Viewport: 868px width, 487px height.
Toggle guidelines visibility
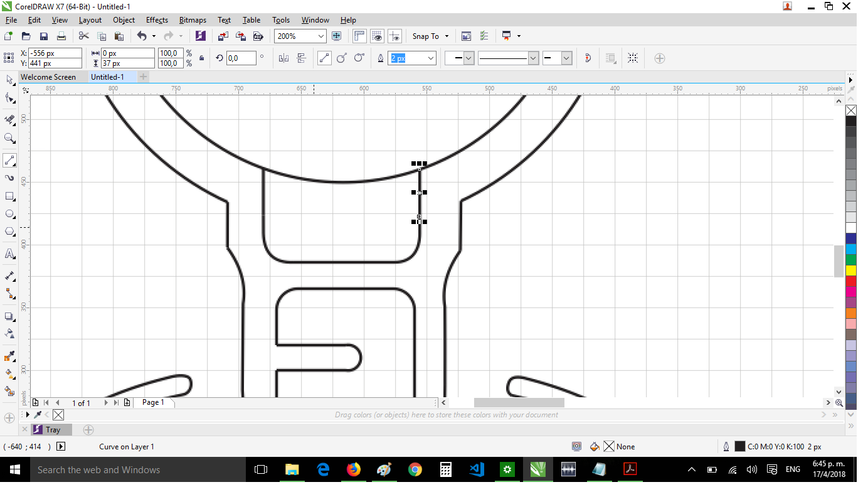394,36
